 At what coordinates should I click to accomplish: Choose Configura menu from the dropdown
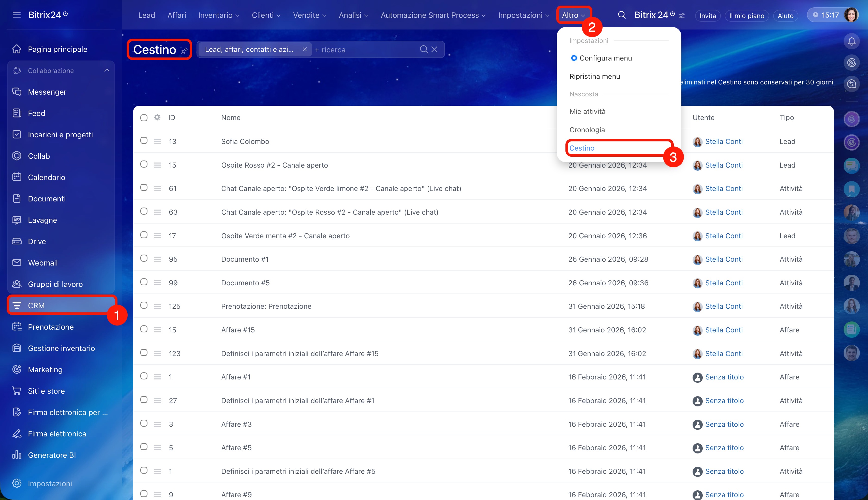605,58
